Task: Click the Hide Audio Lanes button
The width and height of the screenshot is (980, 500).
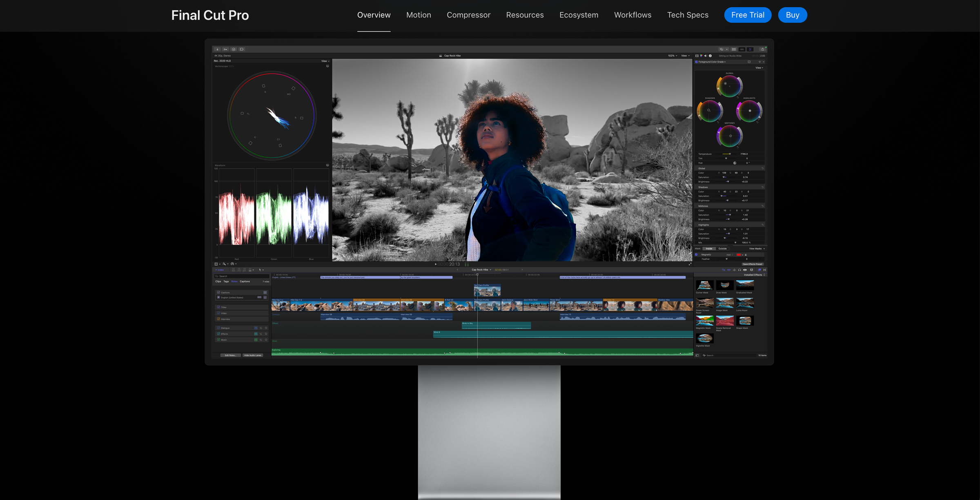Action: pyautogui.click(x=253, y=355)
